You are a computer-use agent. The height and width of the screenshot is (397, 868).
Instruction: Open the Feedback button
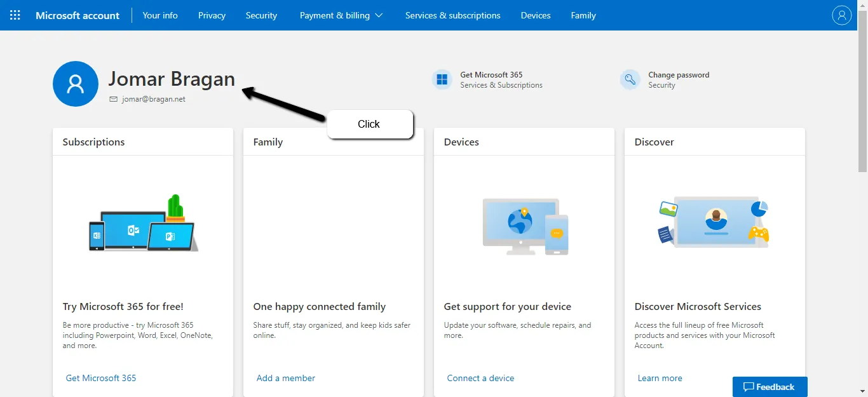click(770, 387)
